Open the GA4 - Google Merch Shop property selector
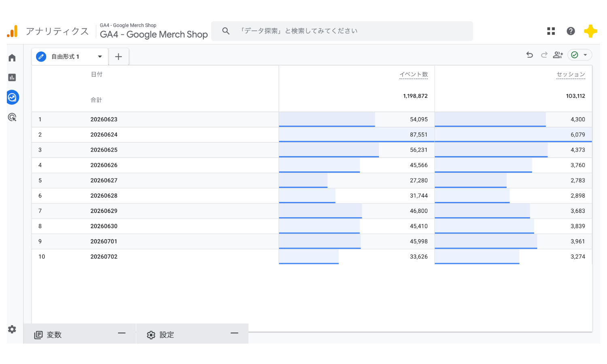Screen dimensions: 607x364 pyautogui.click(x=154, y=31)
